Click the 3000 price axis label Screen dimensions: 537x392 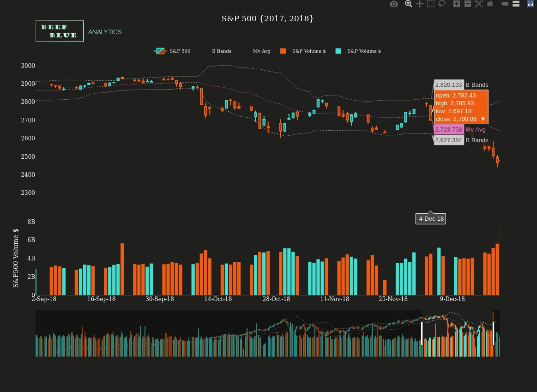click(x=28, y=66)
